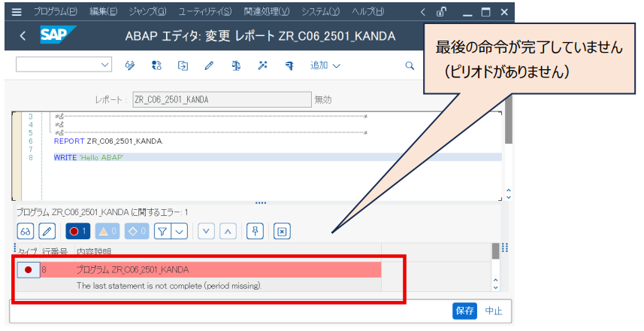
Task: Click the editor vertical scrollbar
Action: [509, 120]
